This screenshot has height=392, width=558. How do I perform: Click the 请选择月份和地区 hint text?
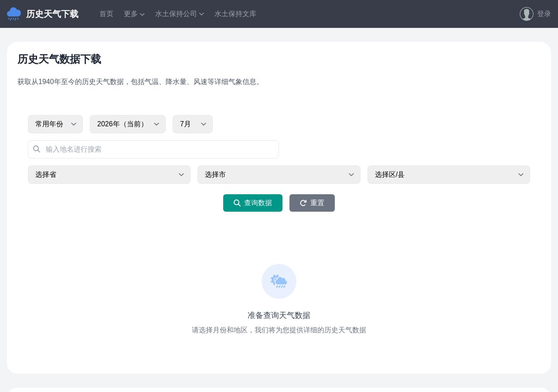(279, 330)
